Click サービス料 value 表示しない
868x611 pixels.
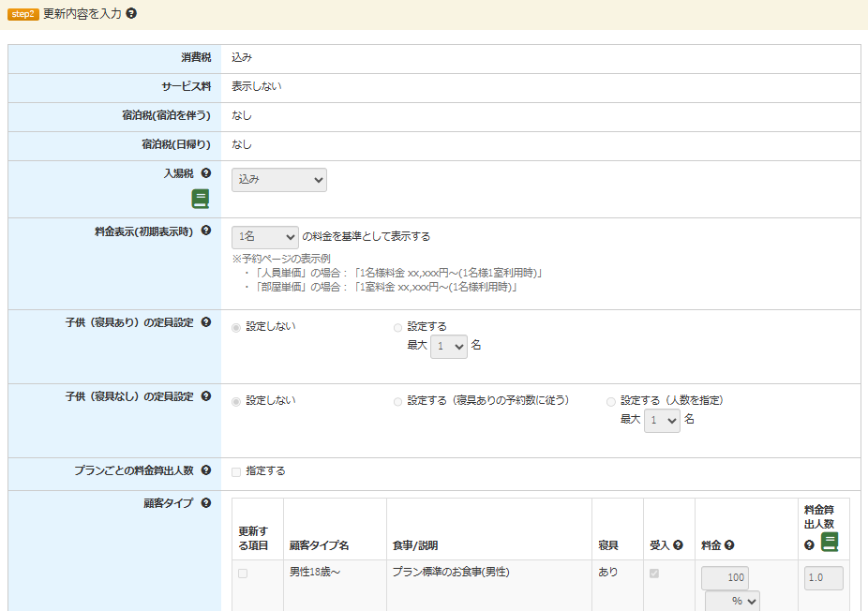coord(256,86)
